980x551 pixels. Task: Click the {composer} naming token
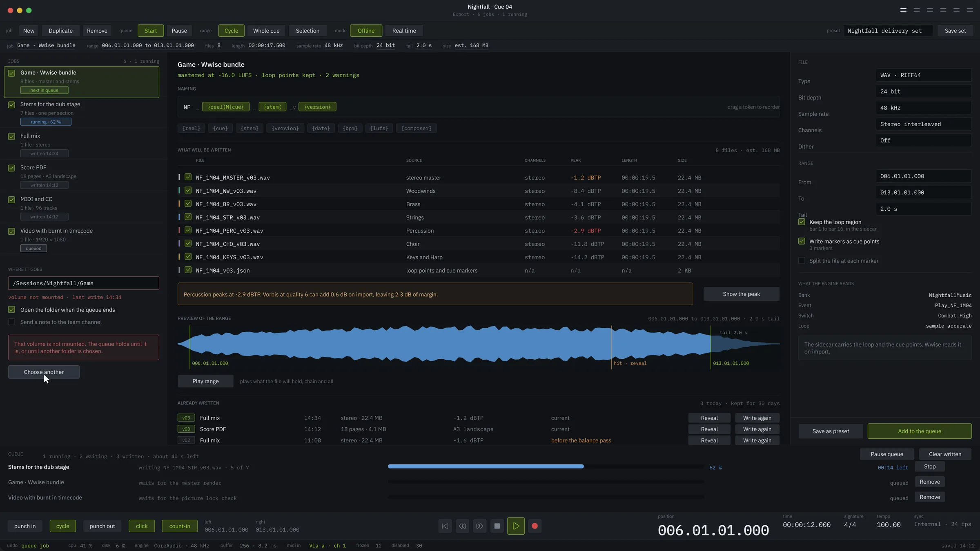416,128
